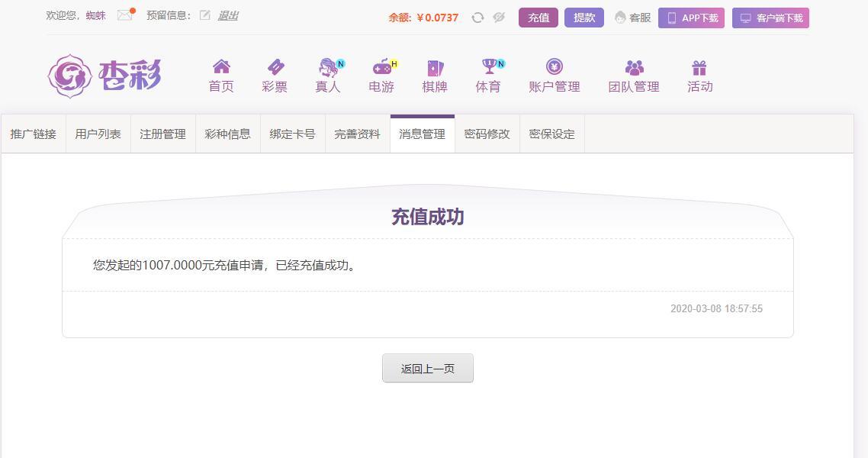Open 团队管理 people group icon
868x458 pixels.
634,68
